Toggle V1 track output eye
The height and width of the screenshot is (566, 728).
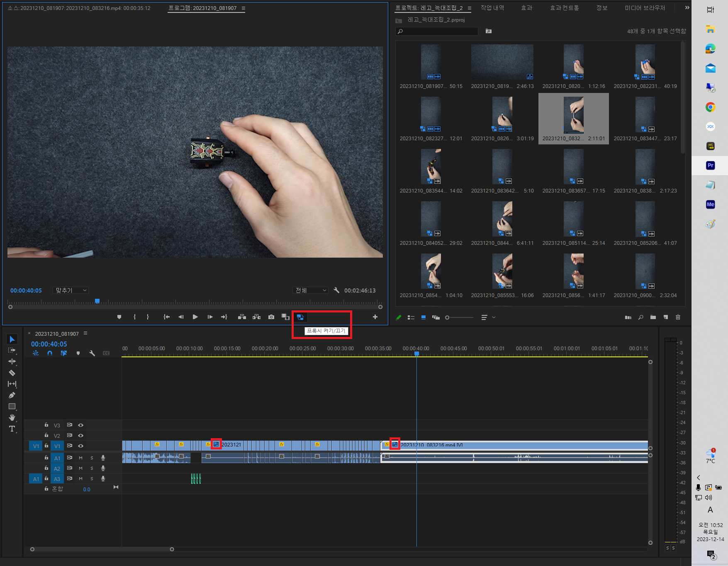pyautogui.click(x=81, y=446)
